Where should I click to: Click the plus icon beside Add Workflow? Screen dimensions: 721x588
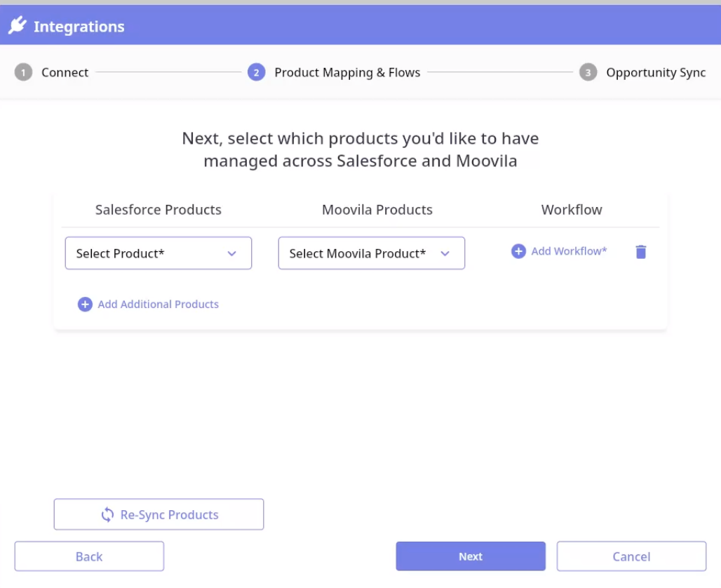(x=518, y=251)
